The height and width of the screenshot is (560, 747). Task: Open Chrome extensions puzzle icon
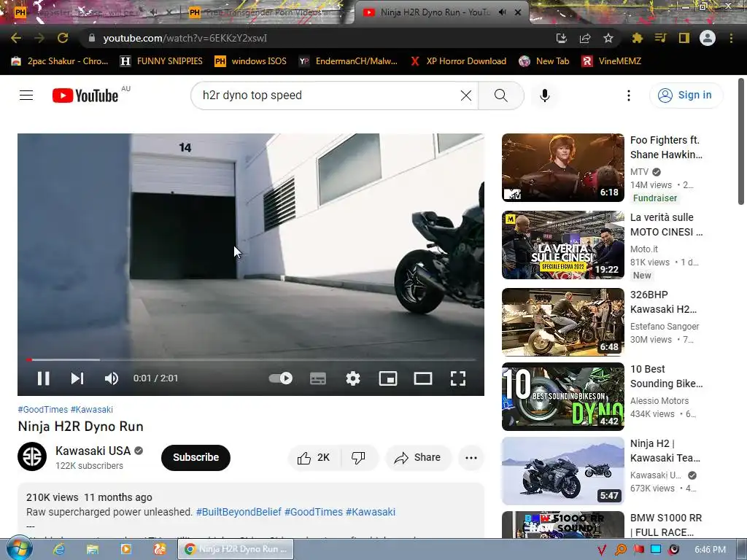(637, 38)
